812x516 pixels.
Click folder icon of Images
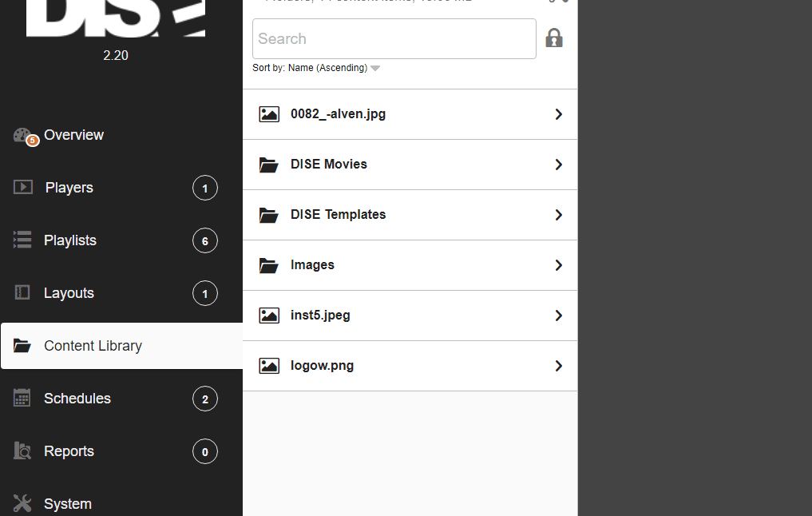pyautogui.click(x=269, y=265)
